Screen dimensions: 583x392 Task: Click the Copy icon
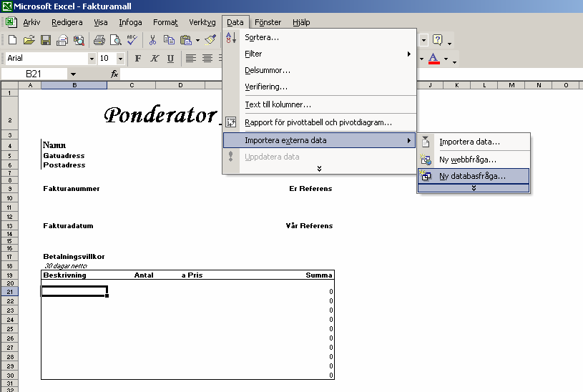pyautogui.click(x=169, y=40)
